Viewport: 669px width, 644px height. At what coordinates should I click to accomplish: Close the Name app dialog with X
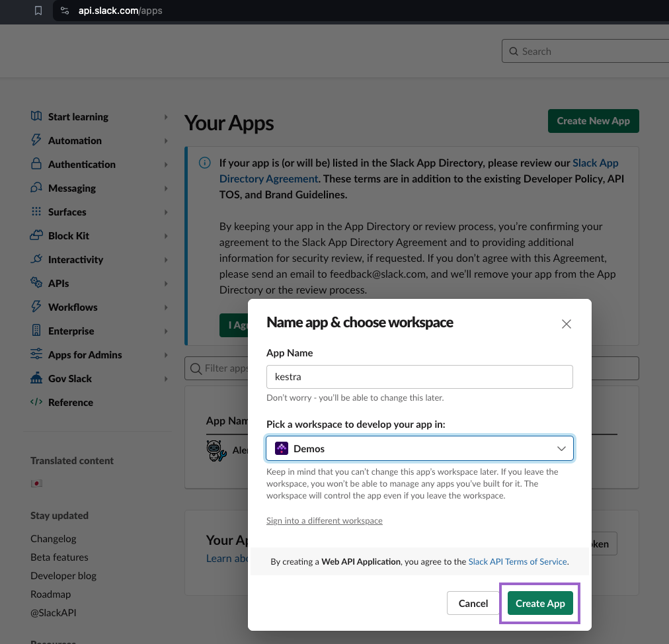pyautogui.click(x=566, y=324)
